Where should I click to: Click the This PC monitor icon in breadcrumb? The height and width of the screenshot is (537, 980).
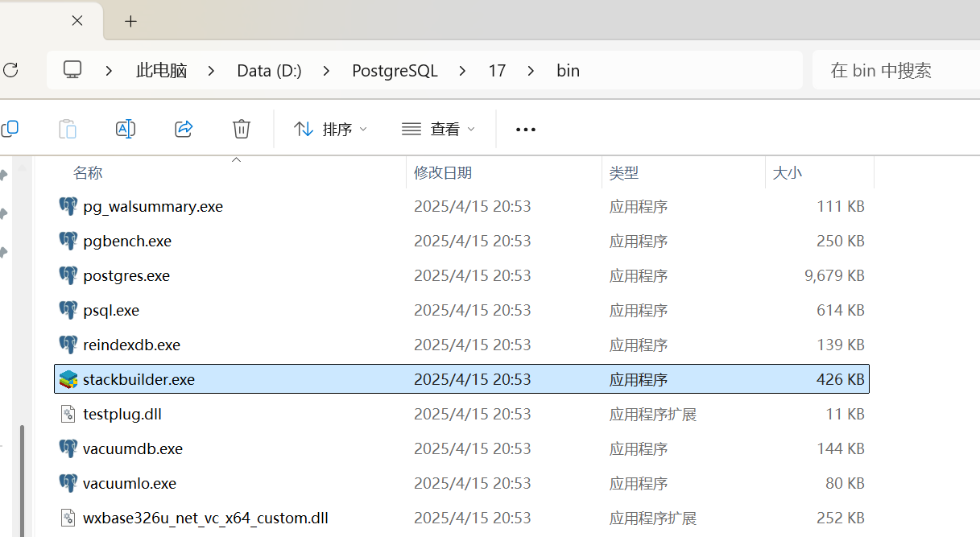click(73, 70)
